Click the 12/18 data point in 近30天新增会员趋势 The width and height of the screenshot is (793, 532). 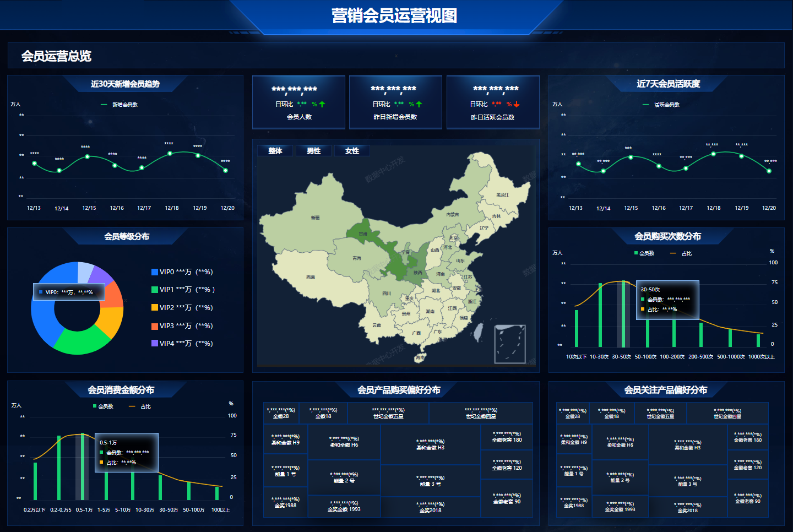click(x=170, y=154)
